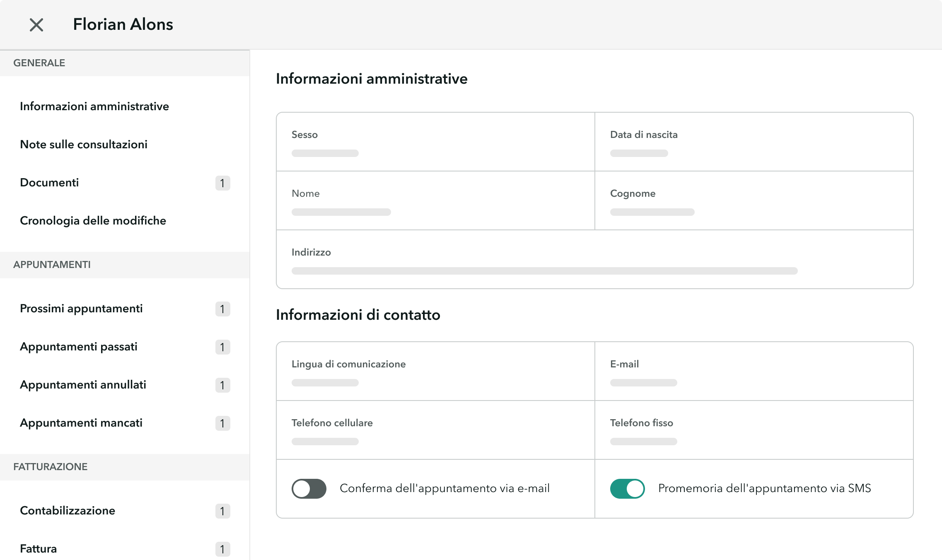942x560 pixels.
Task: Toggle 'Conferma dell'appuntamento via e-mail' switch
Action: [309, 488]
